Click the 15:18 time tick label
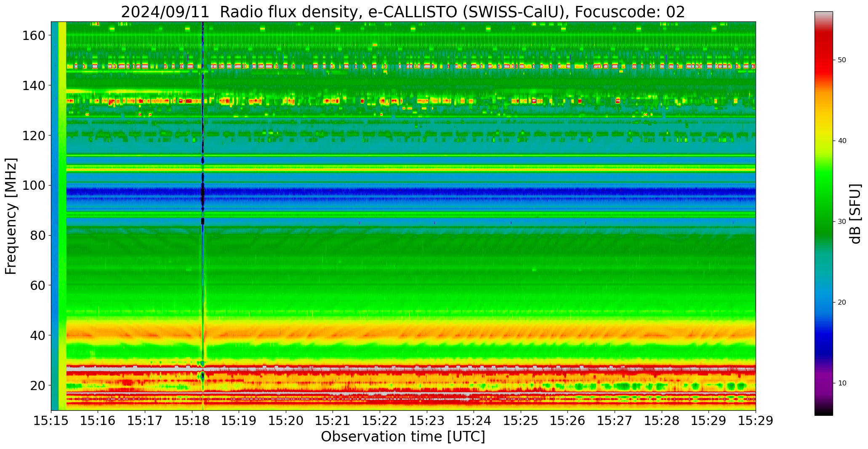The image size is (868, 449). point(192,421)
